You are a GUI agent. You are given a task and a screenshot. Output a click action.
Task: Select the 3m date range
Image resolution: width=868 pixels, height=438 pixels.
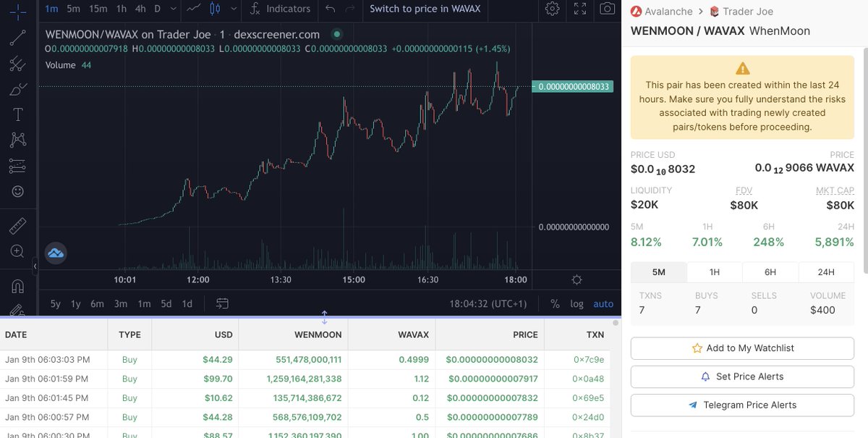pos(121,304)
